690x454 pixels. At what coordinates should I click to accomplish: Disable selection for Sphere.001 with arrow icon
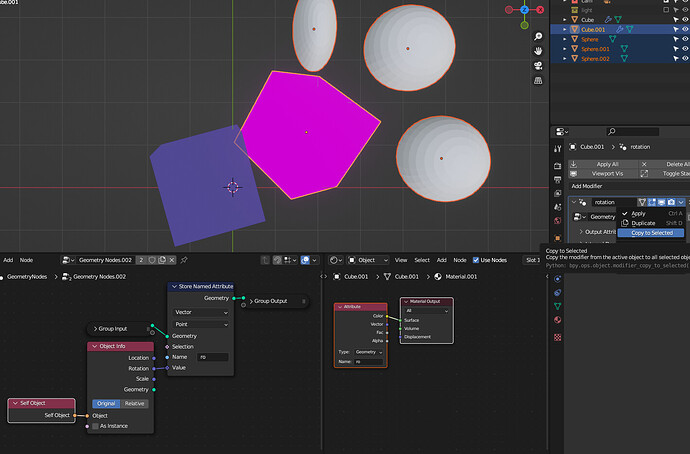[x=675, y=49]
